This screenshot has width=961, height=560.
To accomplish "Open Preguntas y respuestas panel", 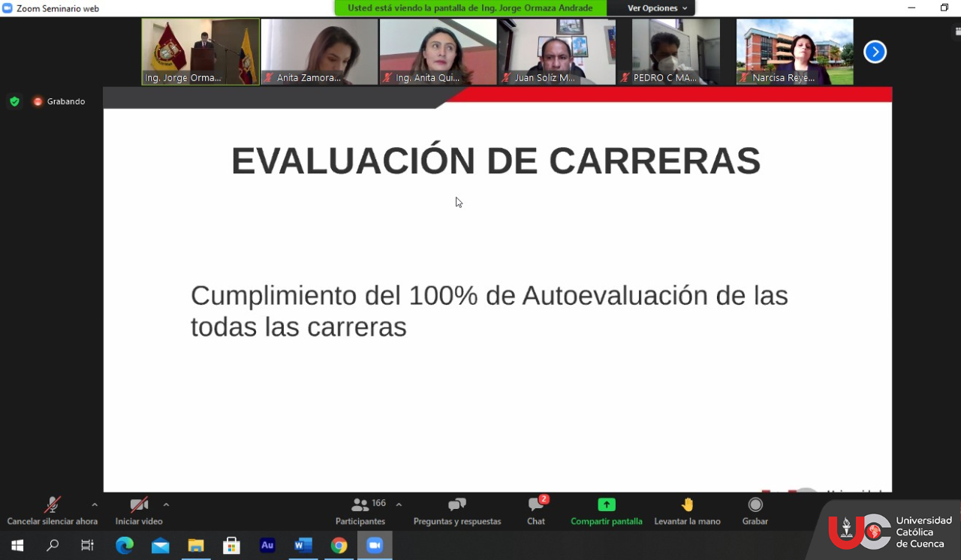I will (457, 511).
